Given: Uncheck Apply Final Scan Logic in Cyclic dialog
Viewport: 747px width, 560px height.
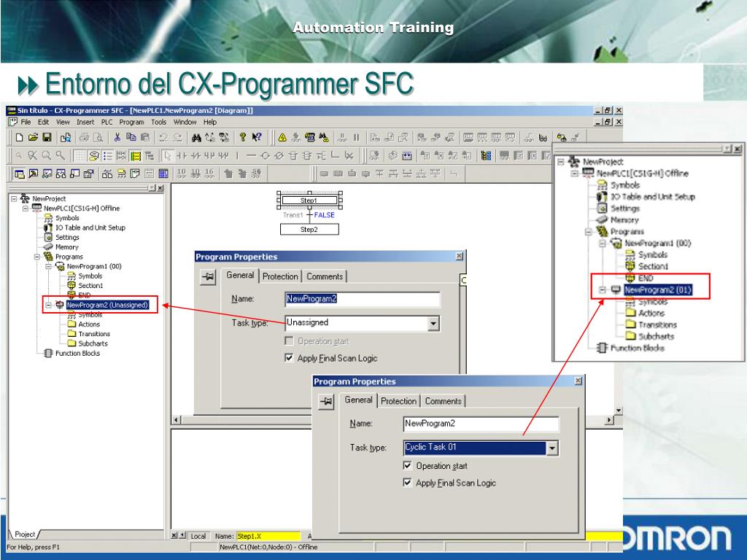Looking at the screenshot, I should [x=407, y=483].
